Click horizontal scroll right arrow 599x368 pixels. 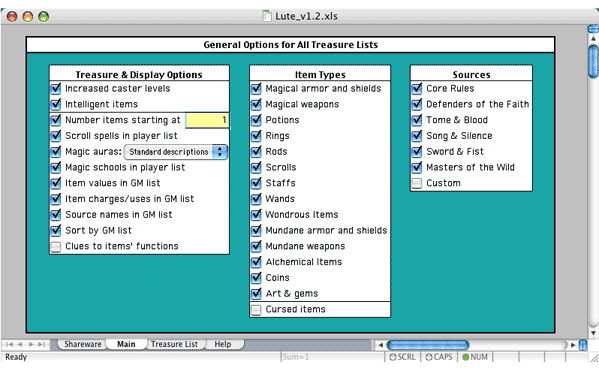(x=573, y=345)
